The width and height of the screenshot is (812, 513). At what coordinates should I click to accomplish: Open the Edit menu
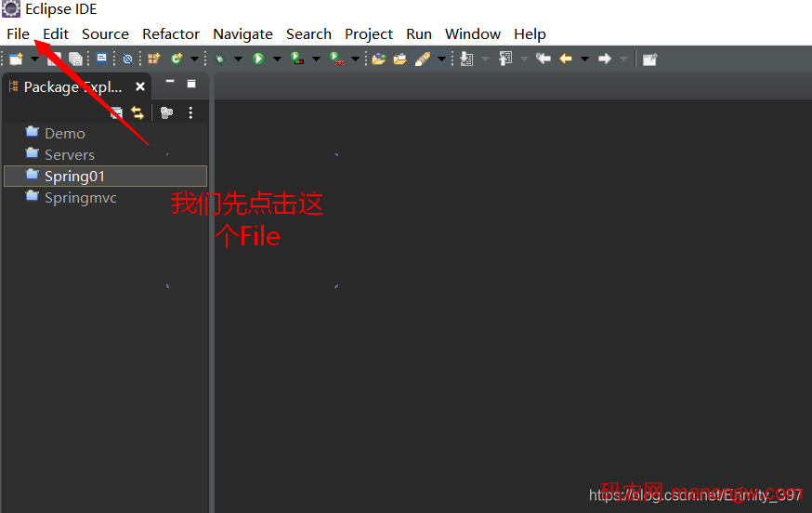point(56,34)
